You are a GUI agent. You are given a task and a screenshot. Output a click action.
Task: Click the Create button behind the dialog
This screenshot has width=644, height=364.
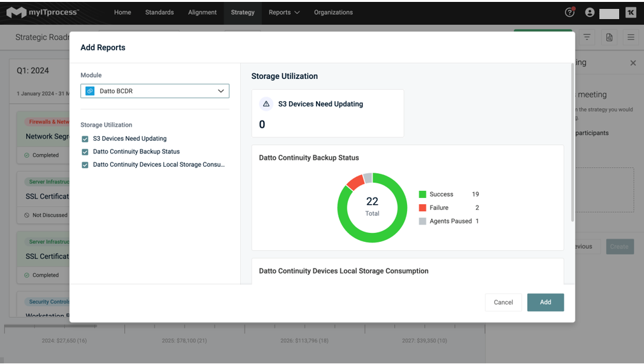click(x=620, y=247)
